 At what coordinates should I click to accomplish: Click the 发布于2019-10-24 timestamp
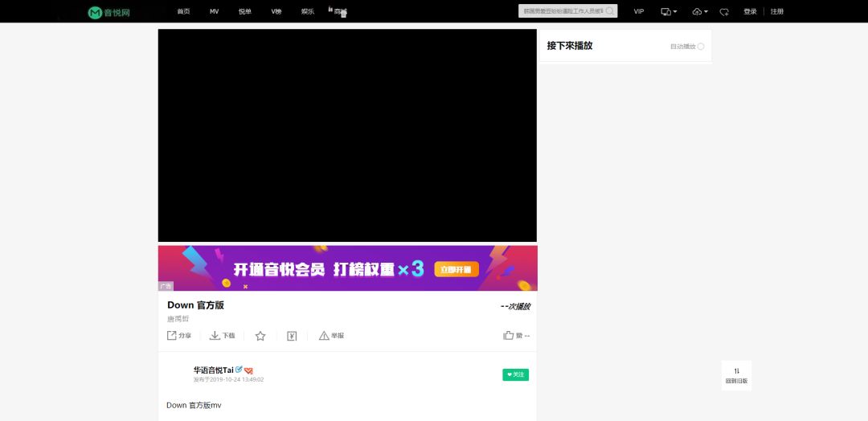(228, 379)
